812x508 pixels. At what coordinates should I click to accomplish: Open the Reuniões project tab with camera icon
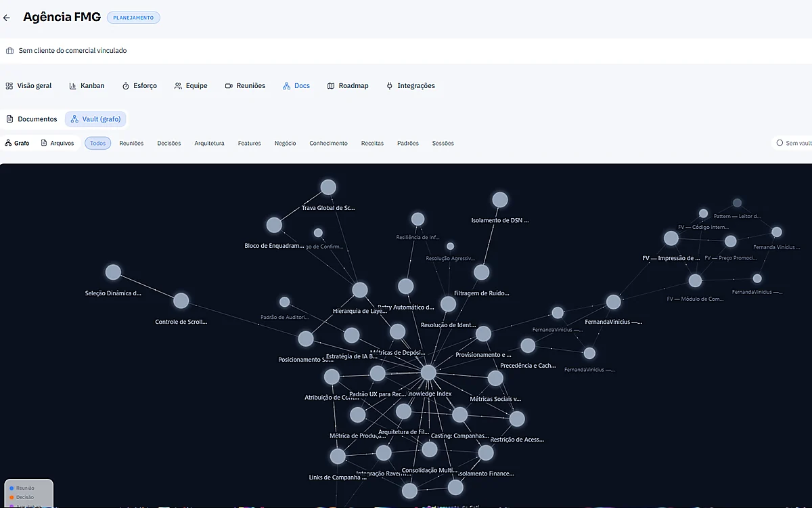245,86
